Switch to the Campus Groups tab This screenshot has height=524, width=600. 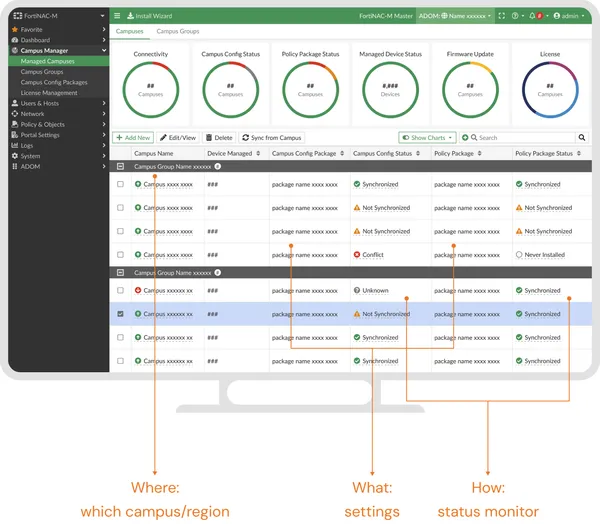(178, 31)
